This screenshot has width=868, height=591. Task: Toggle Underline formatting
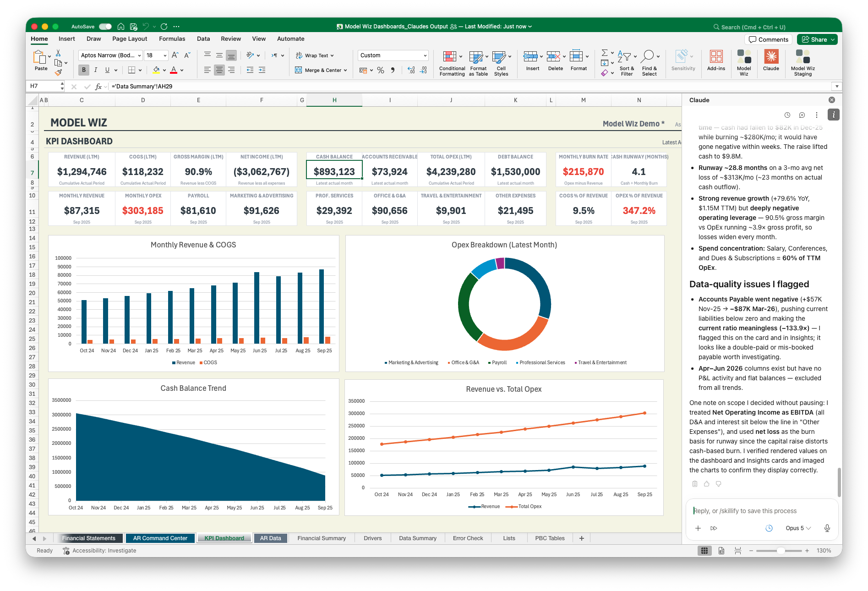pos(107,70)
